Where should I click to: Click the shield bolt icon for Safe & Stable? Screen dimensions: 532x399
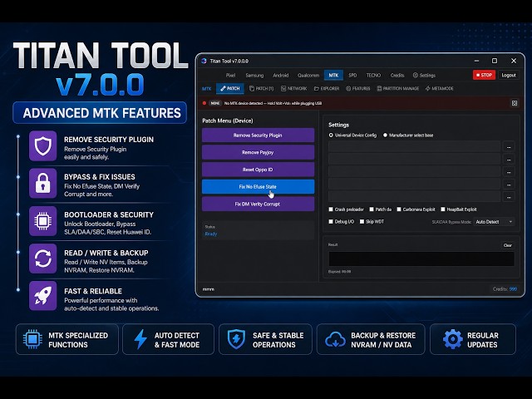point(236,339)
